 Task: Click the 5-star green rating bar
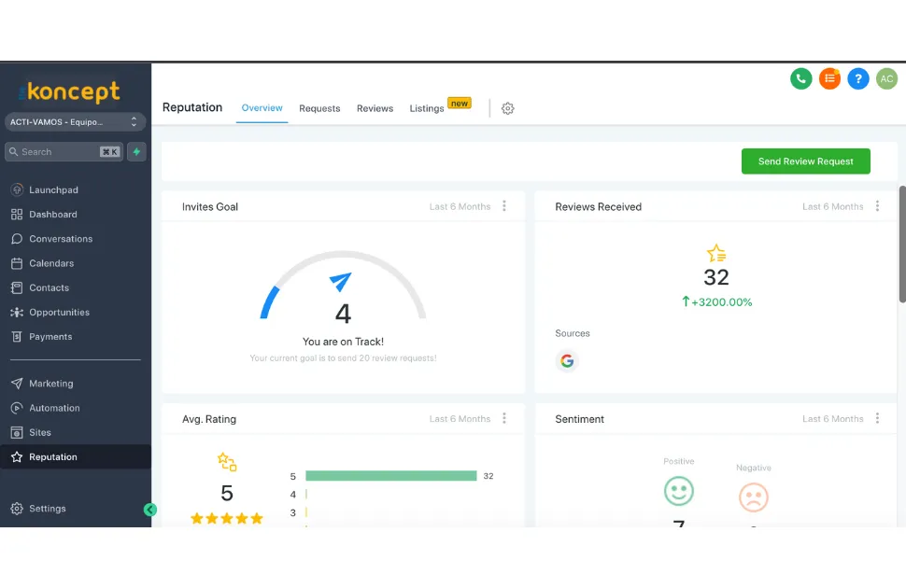coord(391,476)
